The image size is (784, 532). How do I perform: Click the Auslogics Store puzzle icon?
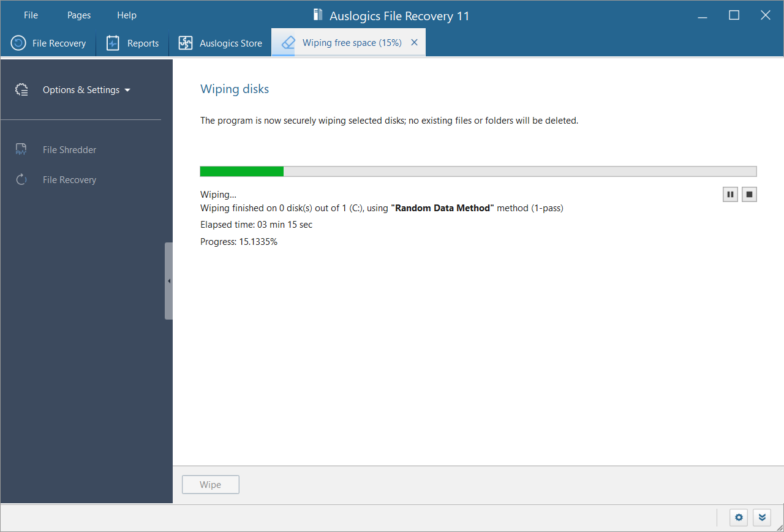point(186,43)
